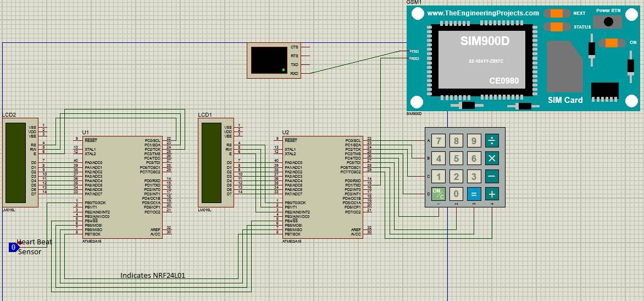Select the LCD1 display screen
This screenshot has height=301, width=644.
pos(211,163)
